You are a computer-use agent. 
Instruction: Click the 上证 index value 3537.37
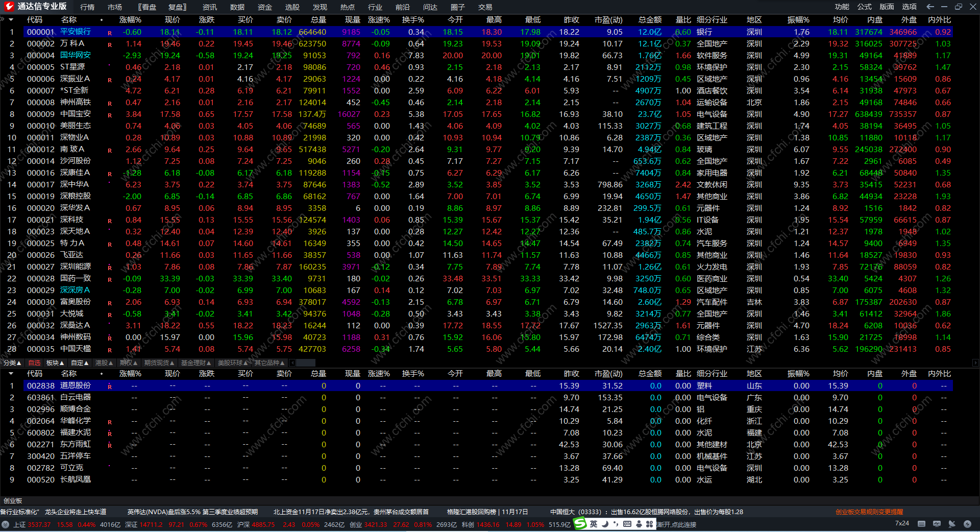point(39,524)
